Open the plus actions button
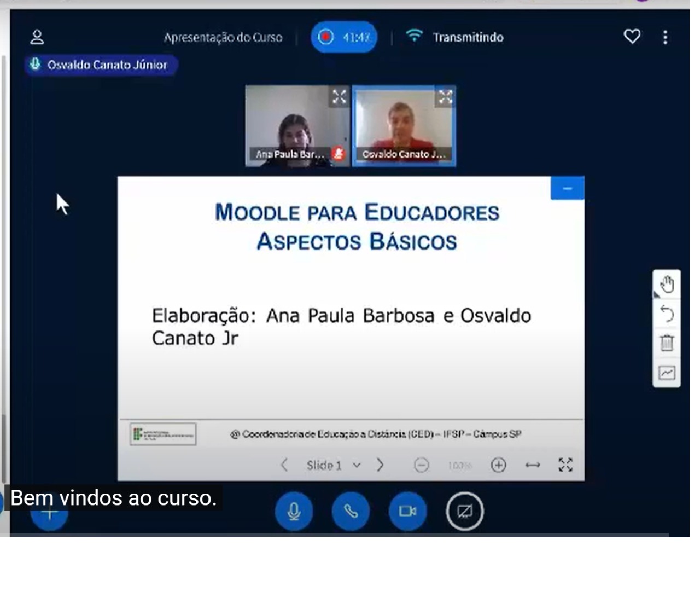 point(49,513)
